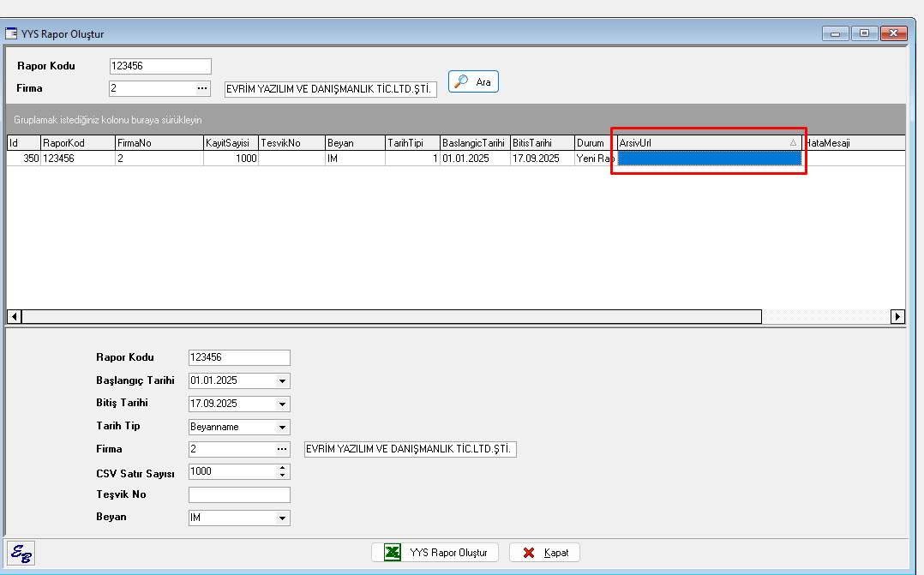
Task: Click the KayitSayisi column header
Action: pos(230,143)
